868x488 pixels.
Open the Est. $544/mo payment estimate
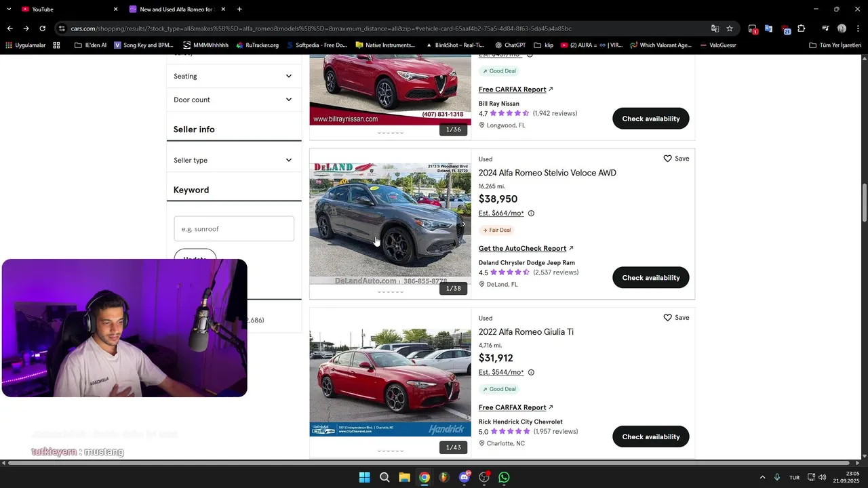[x=501, y=373]
